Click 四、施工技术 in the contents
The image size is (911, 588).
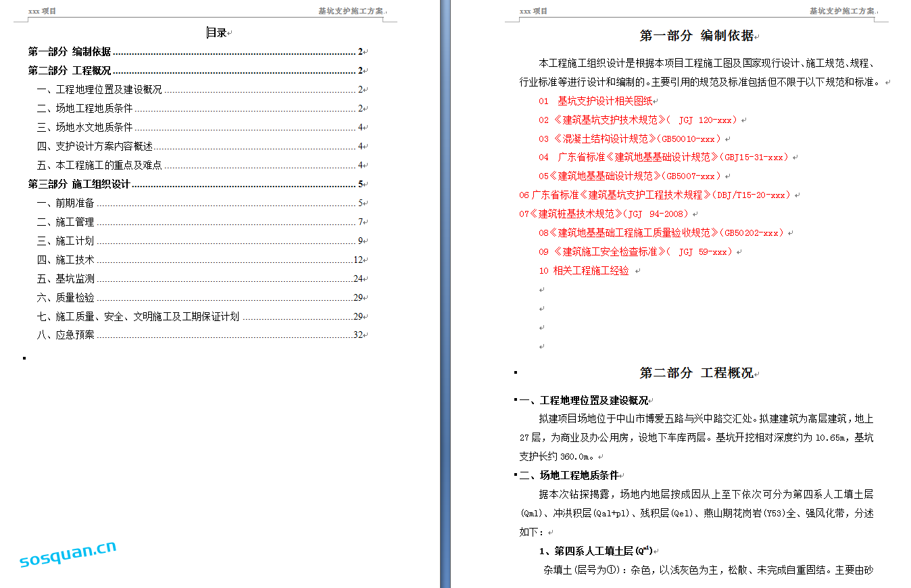pyautogui.click(x=66, y=260)
